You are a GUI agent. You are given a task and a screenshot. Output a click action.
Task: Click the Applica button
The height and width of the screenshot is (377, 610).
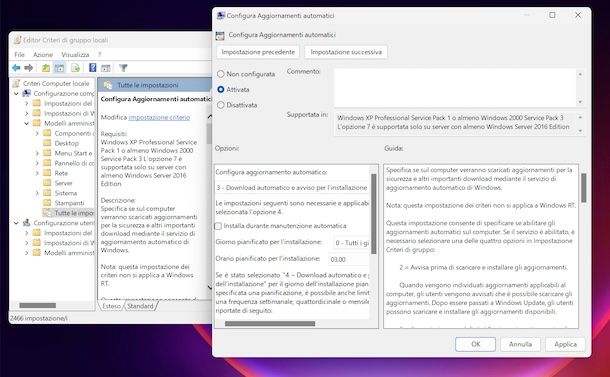565,344
